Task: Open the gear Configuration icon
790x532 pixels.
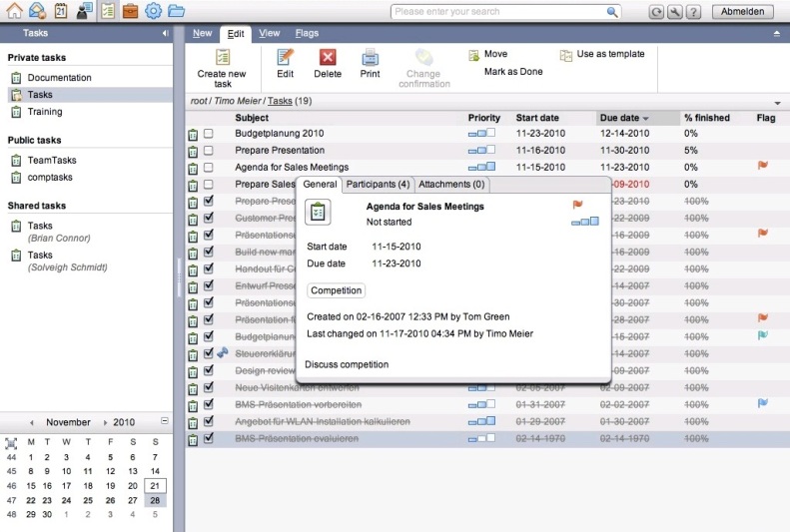Action: click(153, 11)
